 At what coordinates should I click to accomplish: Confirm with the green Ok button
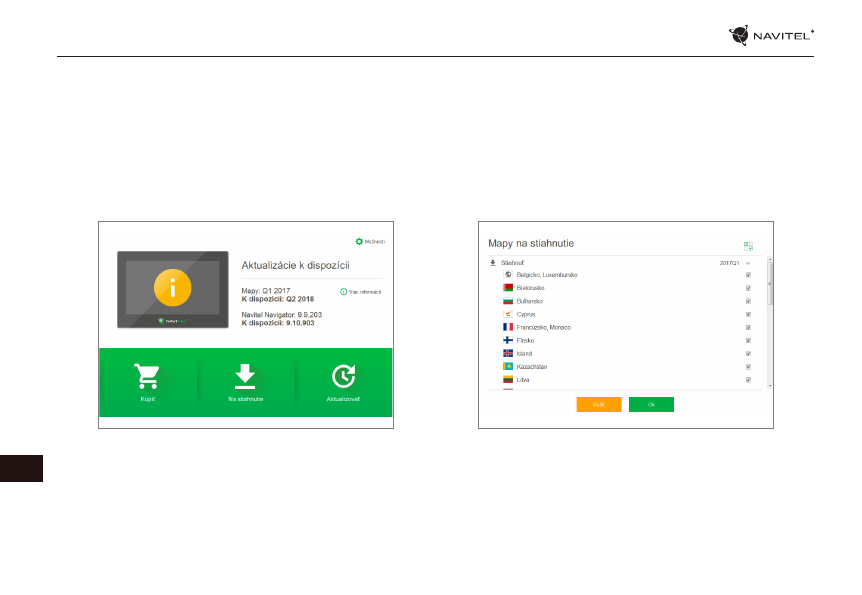pos(651,404)
